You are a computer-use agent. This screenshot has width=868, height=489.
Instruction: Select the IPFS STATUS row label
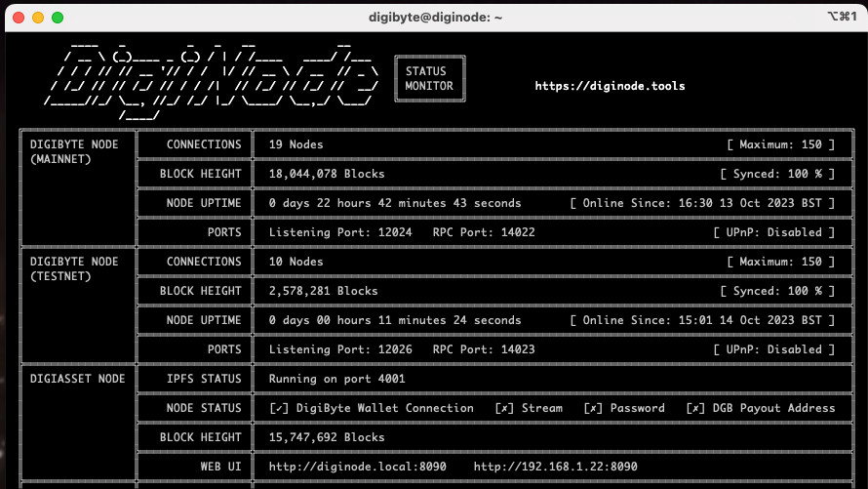204,379
